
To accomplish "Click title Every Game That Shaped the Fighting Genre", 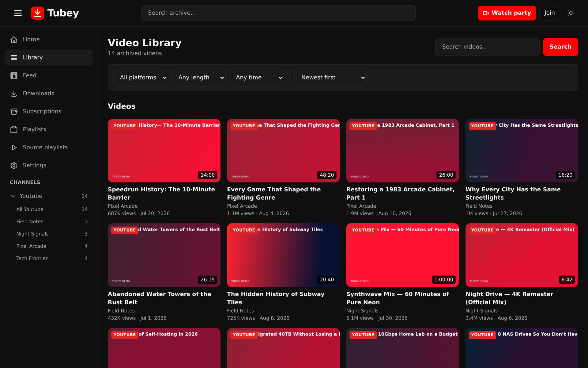I will coord(274,194).
